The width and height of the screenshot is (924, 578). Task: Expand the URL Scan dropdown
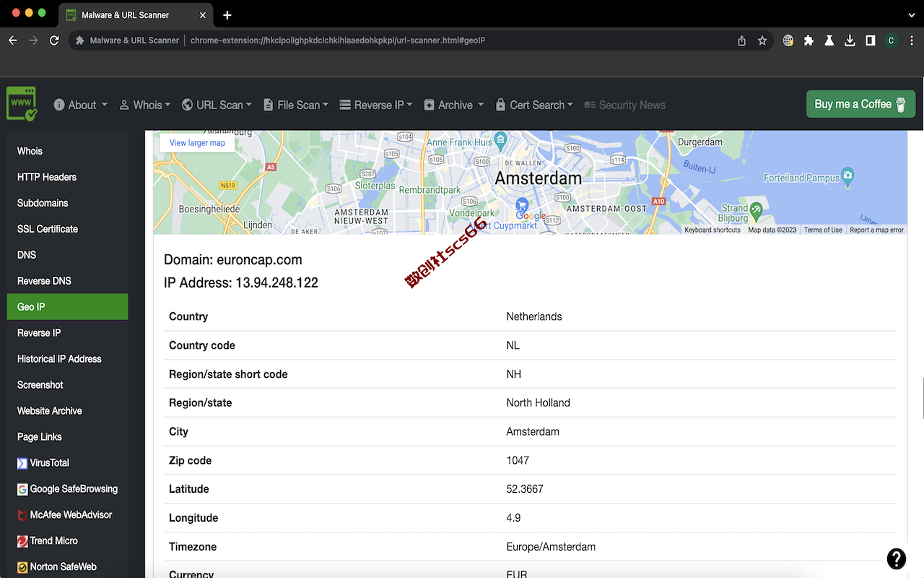[217, 105]
